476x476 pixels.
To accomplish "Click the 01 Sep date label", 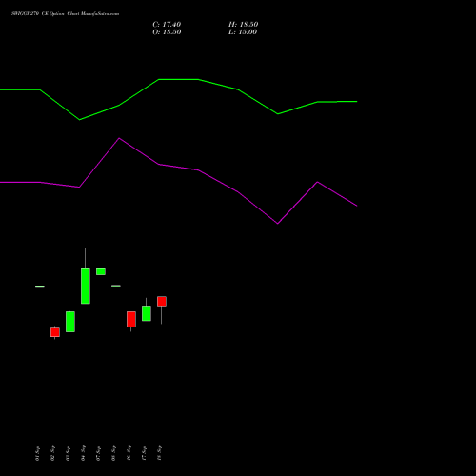I will (37, 453).
